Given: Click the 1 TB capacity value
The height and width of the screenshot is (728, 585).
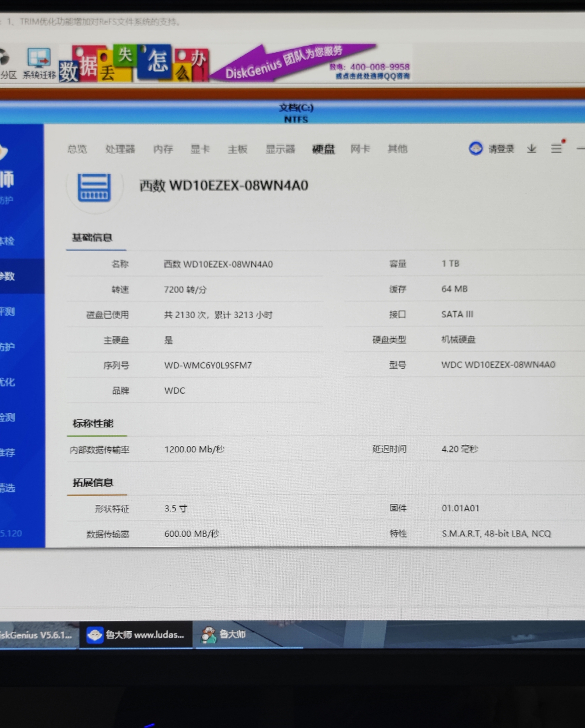Looking at the screenshot, I should pyautogui.click(x=451, y=263).
